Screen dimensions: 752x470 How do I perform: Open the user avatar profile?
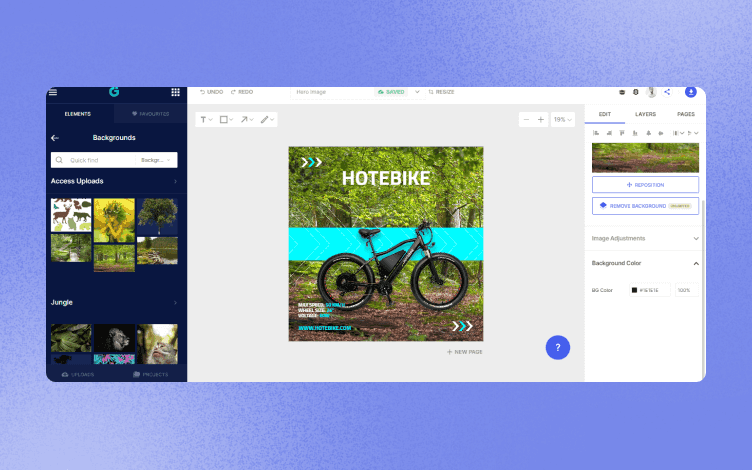(x=651, y=92)
